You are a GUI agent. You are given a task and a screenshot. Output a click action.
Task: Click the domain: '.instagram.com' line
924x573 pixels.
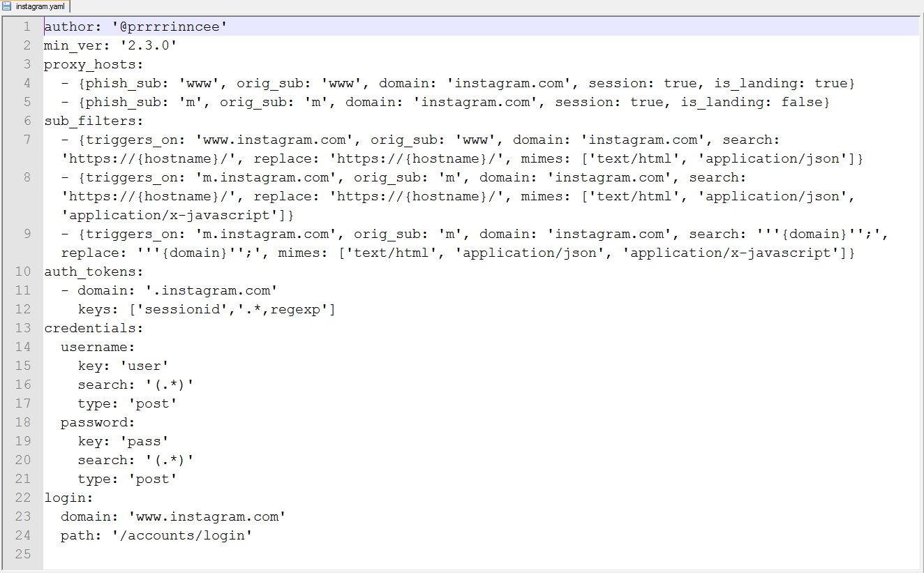169,290
